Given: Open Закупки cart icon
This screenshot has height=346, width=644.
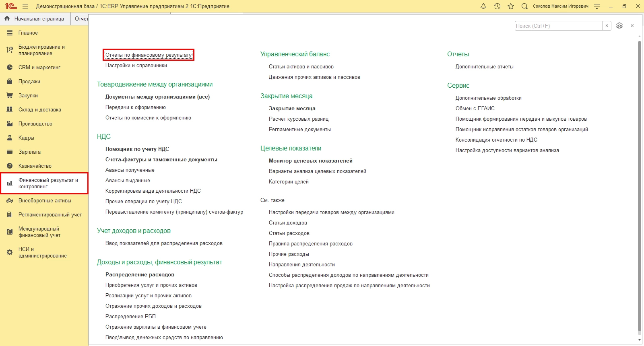Looking at the screenshot, I should coord(10,96).
